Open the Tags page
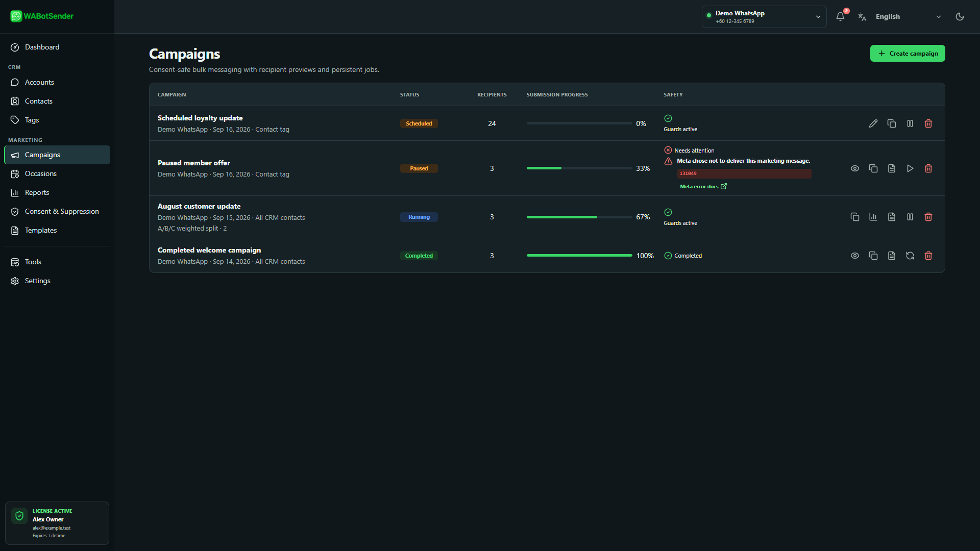The height and width of the screenshot is (551, 980). pyautogui.click(x=57, y=120)
